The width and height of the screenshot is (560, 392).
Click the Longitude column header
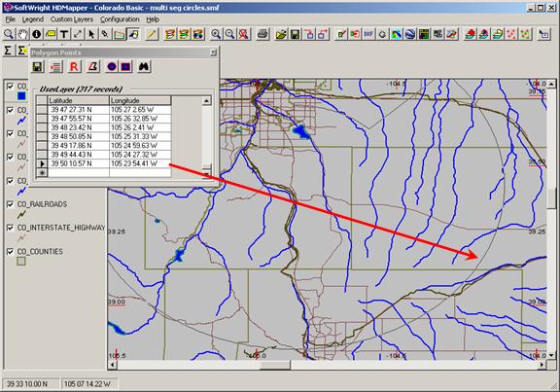coord(140,100)
